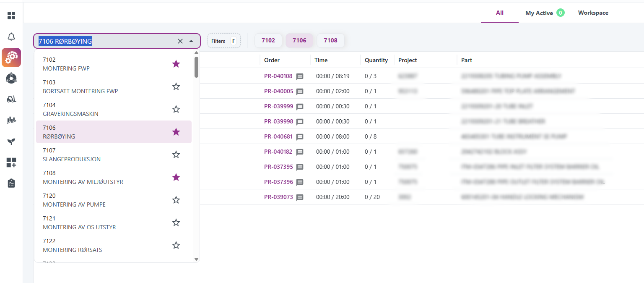Screen dimensions: 644x283
Task: Select the 7102 quick chip
Action: click(268, 40)
